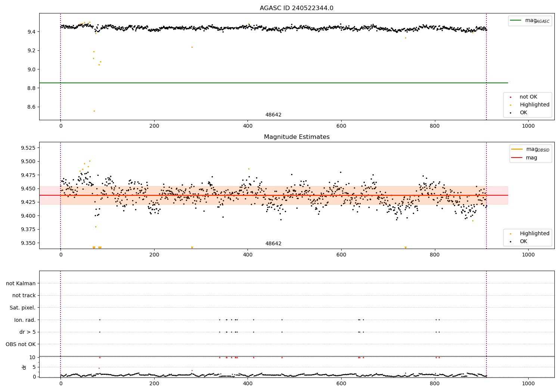Image resolution: width=560 pixels, height=392 pixels.
Task: Click 'Highlighted' in the middle plot legend
Action: click(x=531, y=234)
